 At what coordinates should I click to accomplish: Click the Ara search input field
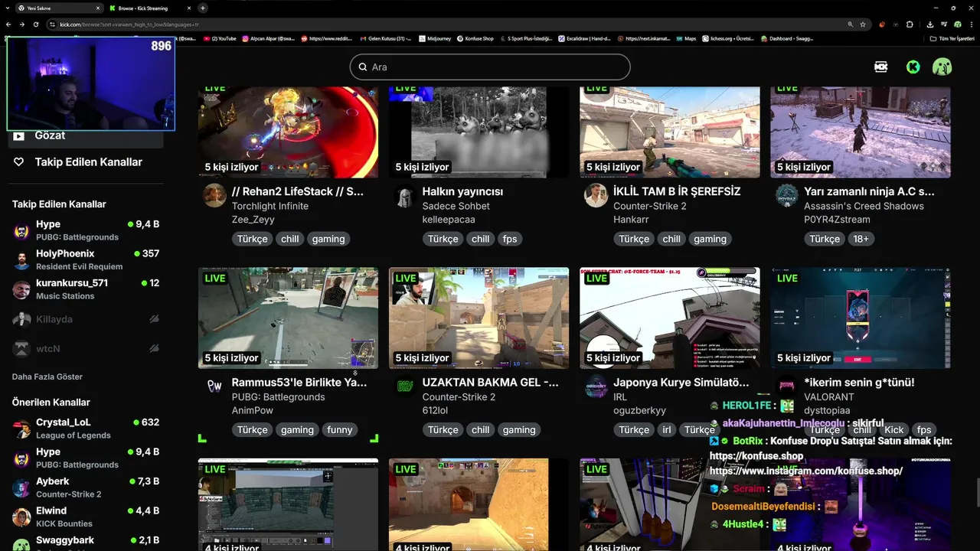click(490, 67)
